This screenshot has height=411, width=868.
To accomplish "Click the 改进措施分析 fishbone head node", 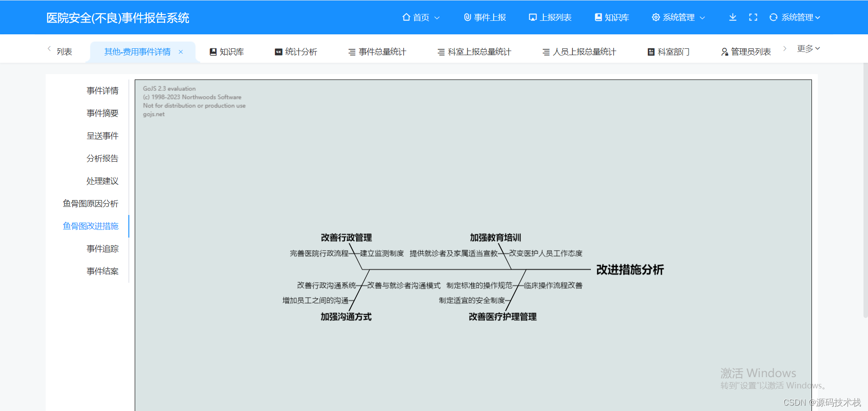I will 630,270.
